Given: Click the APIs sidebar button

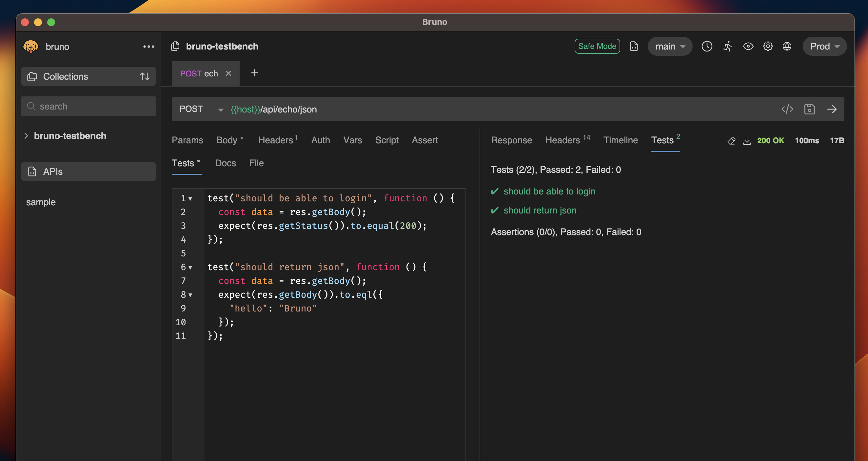Looking at the screenshot, I should coord(88,171).
